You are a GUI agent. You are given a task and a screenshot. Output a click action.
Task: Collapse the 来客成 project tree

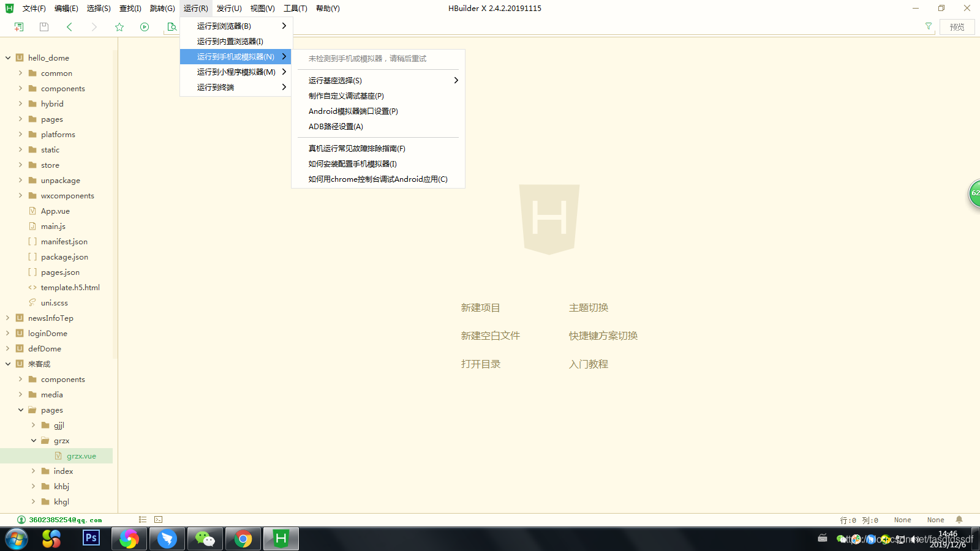[x=7, y=363]
